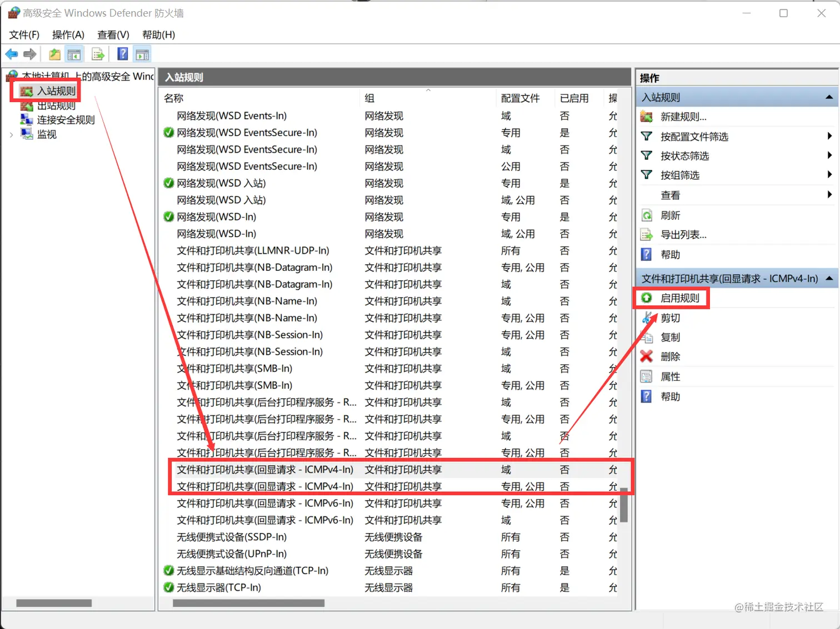Click the green check icon of 无线显示器(TCP-In)

click(169, 587)
